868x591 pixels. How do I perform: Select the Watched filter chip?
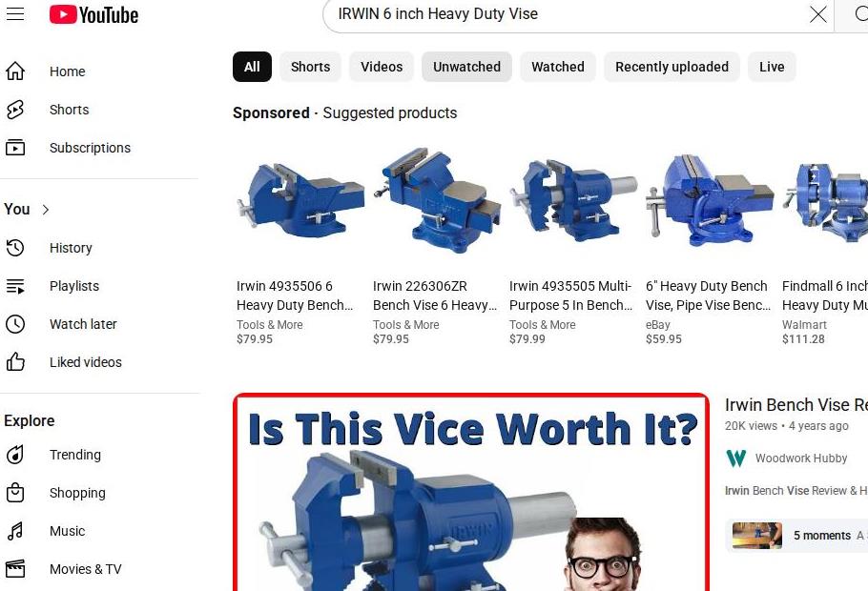coord(557,67)
